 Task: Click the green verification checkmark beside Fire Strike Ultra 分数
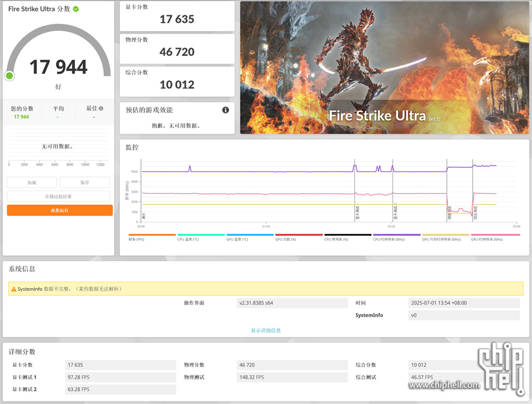pyautogui.click(x=75, y=9)
